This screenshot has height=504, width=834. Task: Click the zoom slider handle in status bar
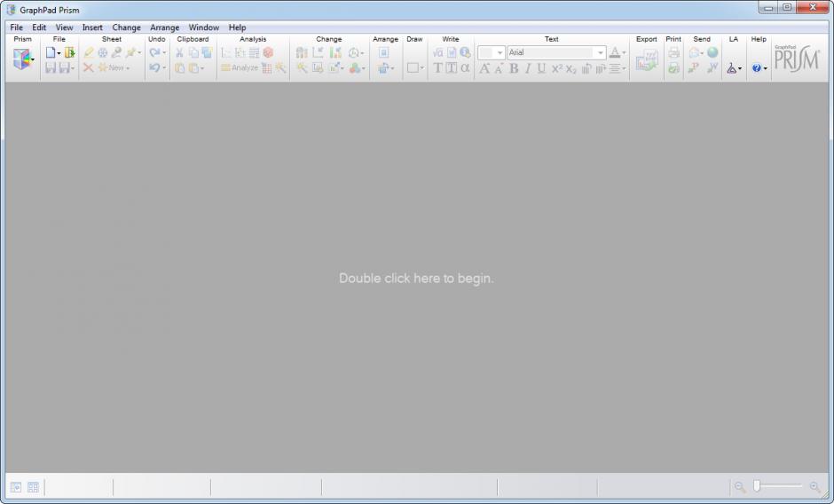coord(756,485)
